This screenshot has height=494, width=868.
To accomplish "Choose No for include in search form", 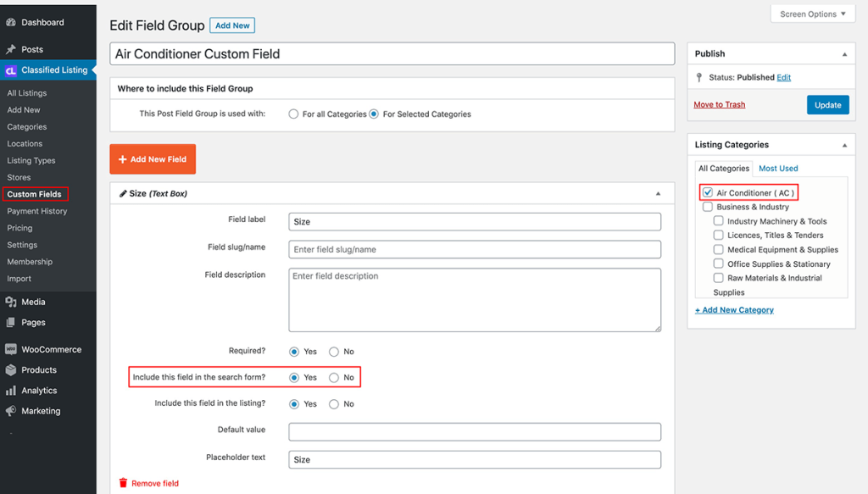I will tap(334, 378).
